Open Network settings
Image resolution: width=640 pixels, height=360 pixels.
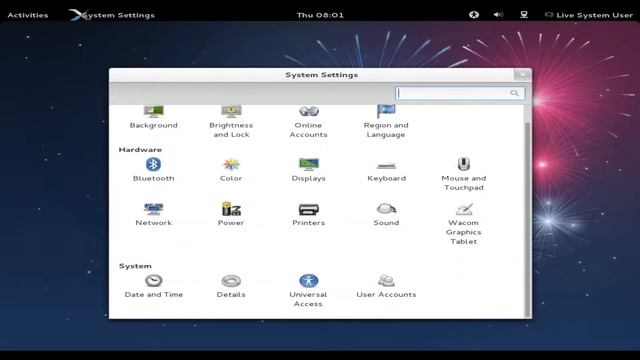tap(153, 214)
